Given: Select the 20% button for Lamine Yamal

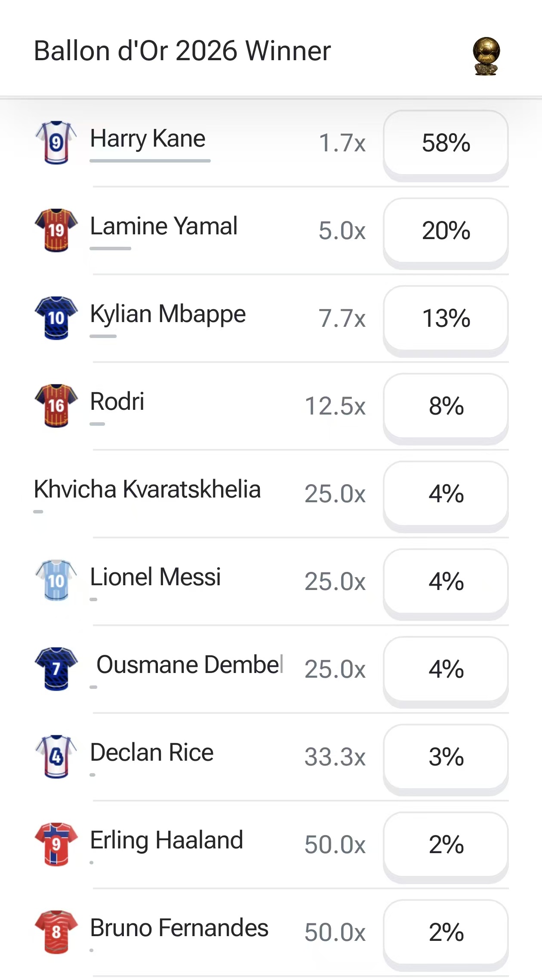Looking at the screenshot, I should click(446, 231).
